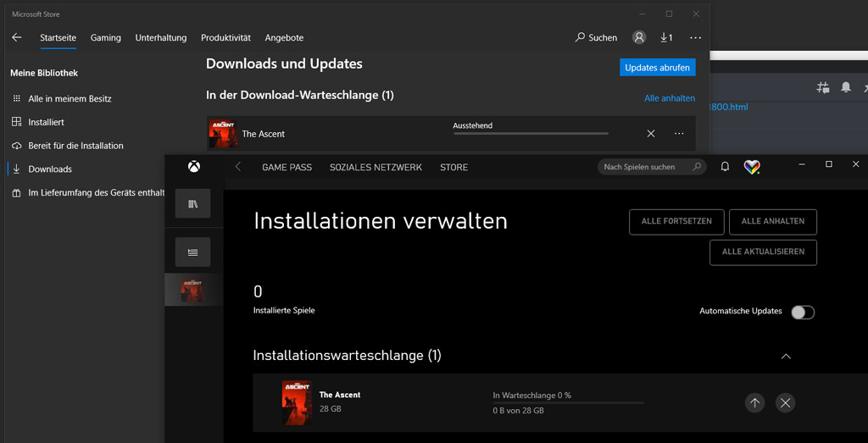Click the notification bell in background window
The width and height of the screenshot is (868, 443).
(x=846, y=87)
